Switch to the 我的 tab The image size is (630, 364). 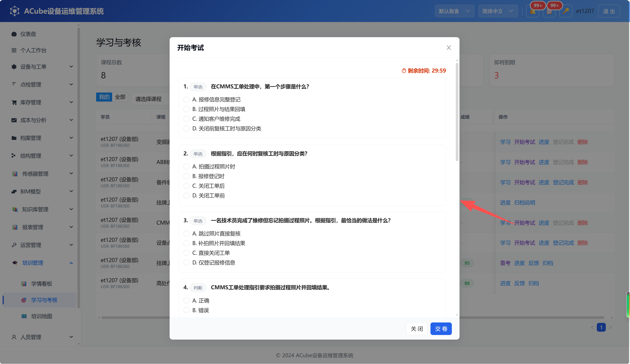tap(104, 97)
